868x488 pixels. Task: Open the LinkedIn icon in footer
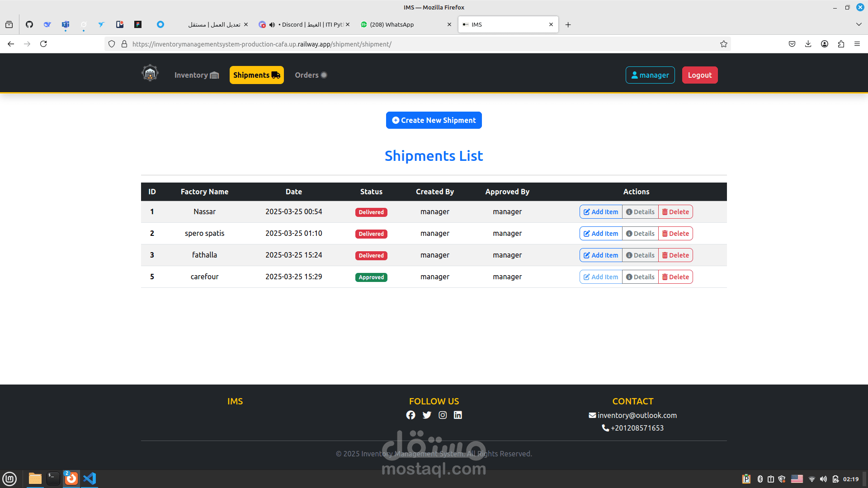pyautogui.click(x=458, y=415)
